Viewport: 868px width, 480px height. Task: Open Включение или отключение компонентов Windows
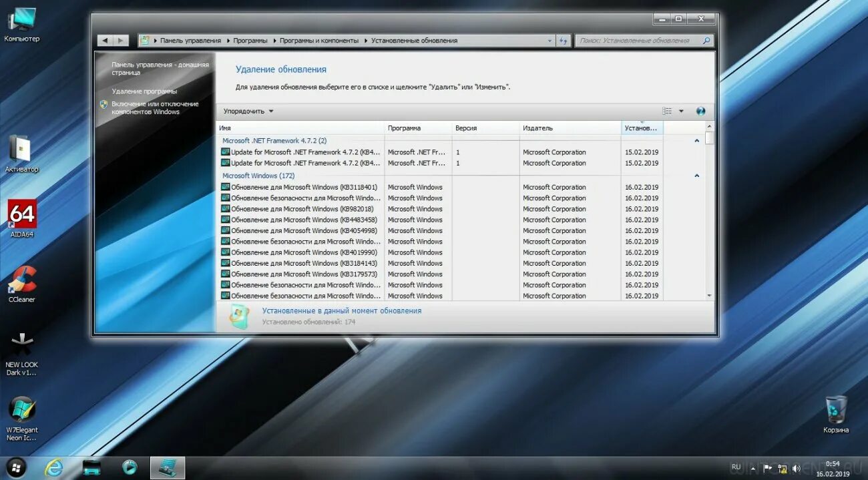(155, 108)
